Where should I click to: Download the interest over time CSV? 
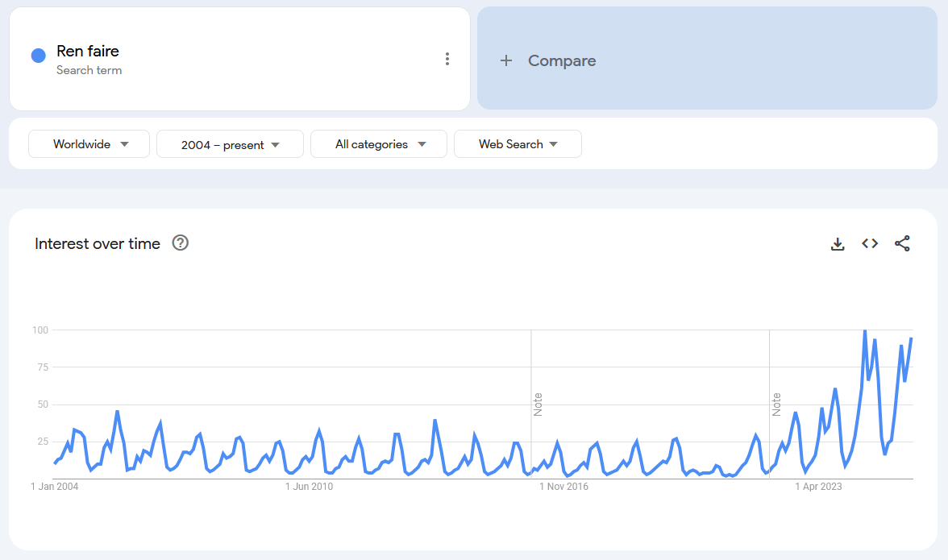pos(838,244)
